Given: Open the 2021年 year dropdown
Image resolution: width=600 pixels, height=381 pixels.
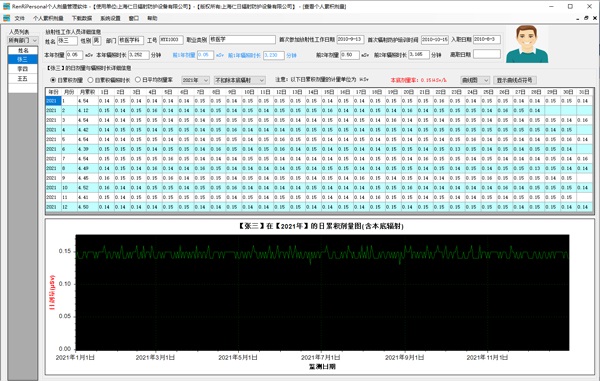Looking at the screenshot, I should (x=195, y=80).
